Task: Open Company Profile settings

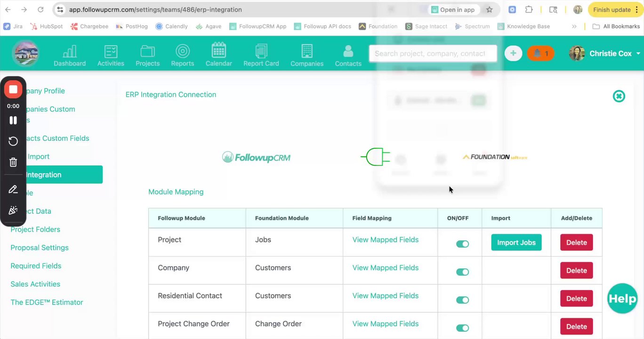Action: point(45,91)
